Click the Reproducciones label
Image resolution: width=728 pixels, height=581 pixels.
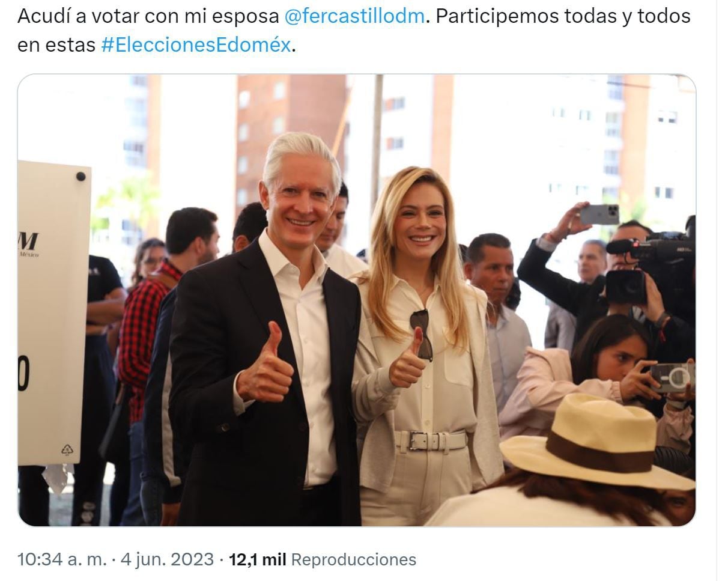pos(353,559)
